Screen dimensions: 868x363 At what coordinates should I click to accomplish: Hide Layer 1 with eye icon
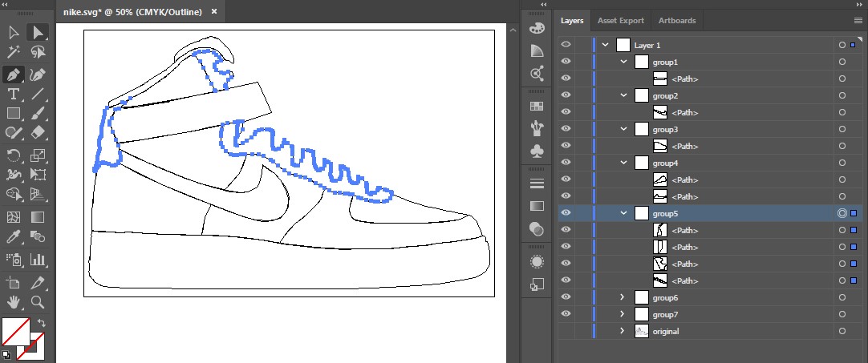pyautogui.click(x=566, y=45)
